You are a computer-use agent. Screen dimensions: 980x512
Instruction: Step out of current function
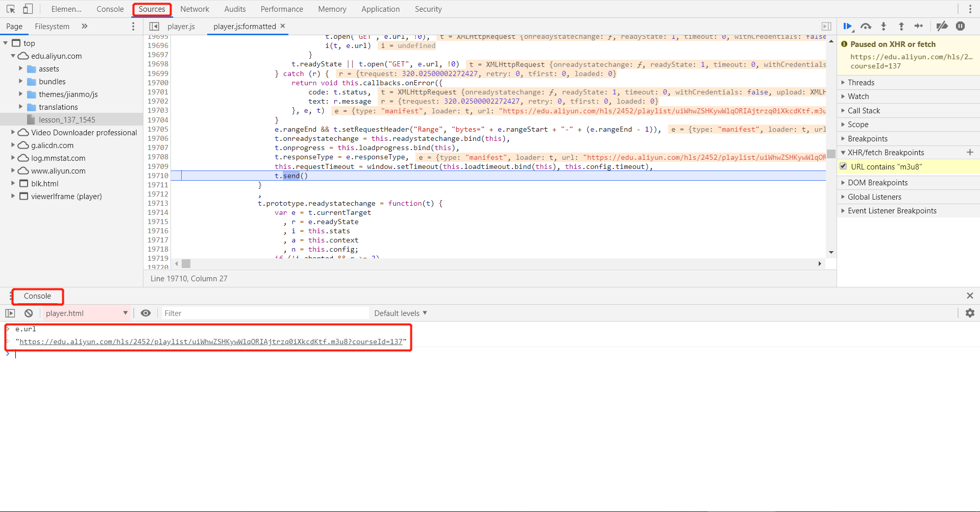point(901,26)
